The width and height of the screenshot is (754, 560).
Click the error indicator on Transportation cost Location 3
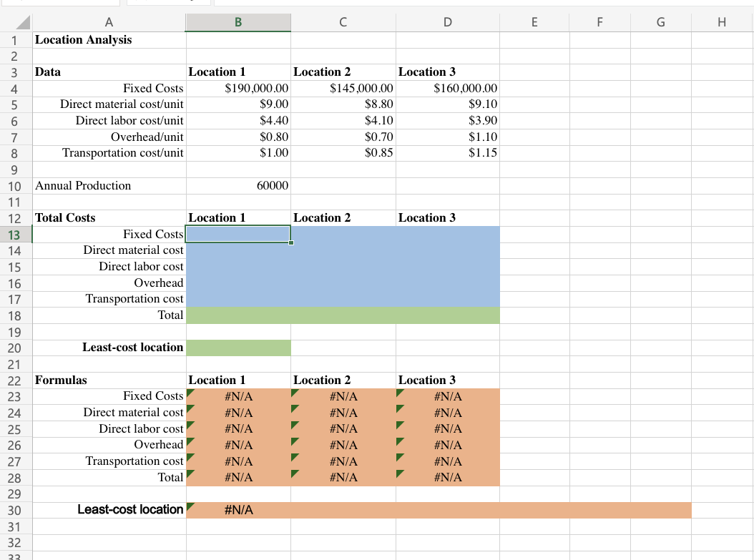tap(399, 458)
